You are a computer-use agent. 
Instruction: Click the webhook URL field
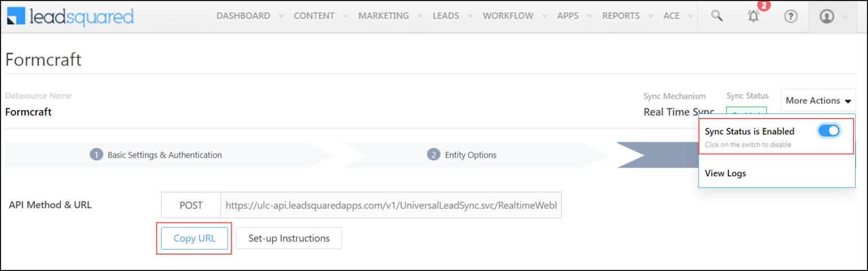[x=391, y=206]
